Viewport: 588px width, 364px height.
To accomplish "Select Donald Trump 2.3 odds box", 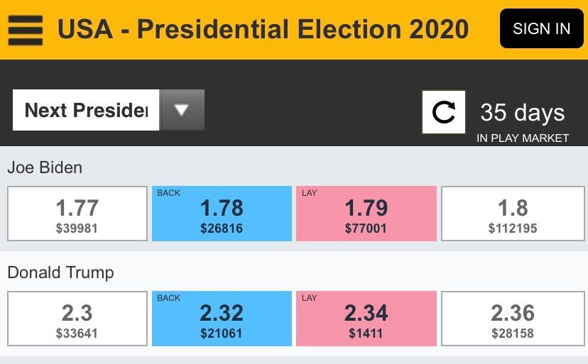I will pos(77,319).
